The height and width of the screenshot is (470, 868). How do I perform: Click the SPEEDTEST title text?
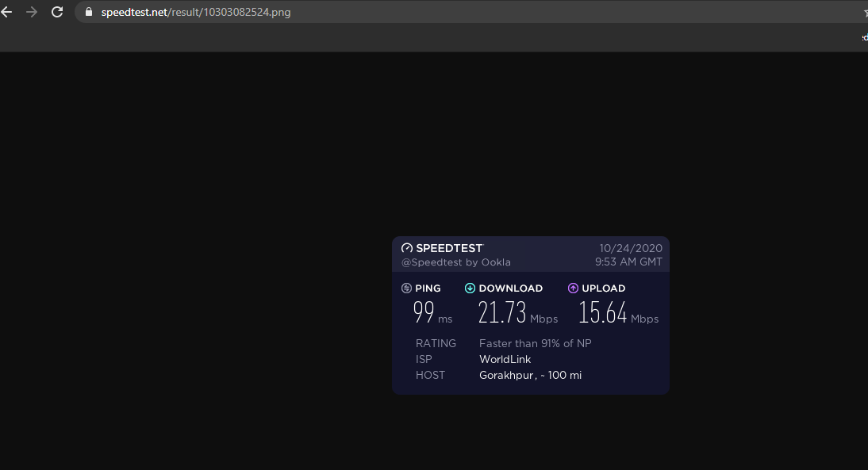[450, 248]
